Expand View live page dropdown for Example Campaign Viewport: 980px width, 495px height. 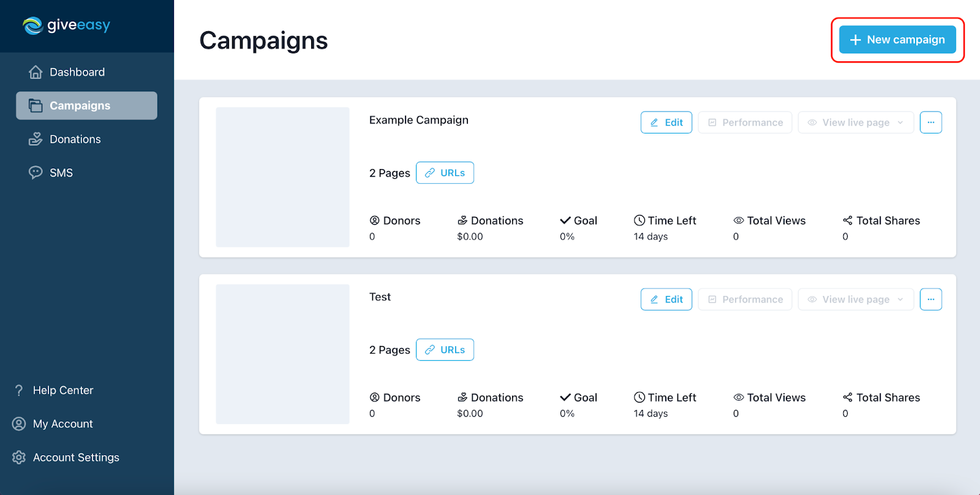point(856,123)
